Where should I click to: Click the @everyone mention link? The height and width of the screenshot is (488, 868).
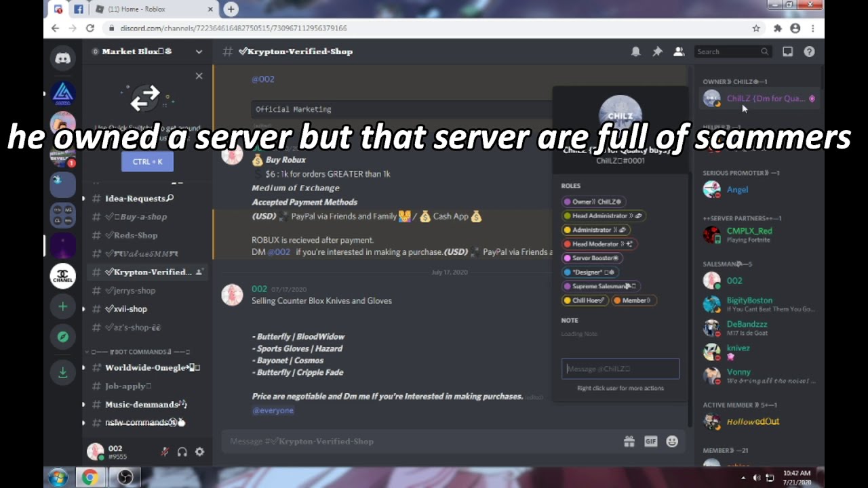tap(273, 411)
